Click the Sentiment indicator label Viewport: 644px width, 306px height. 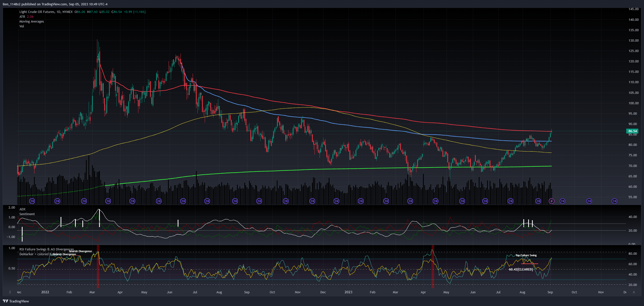coord(27,214)
